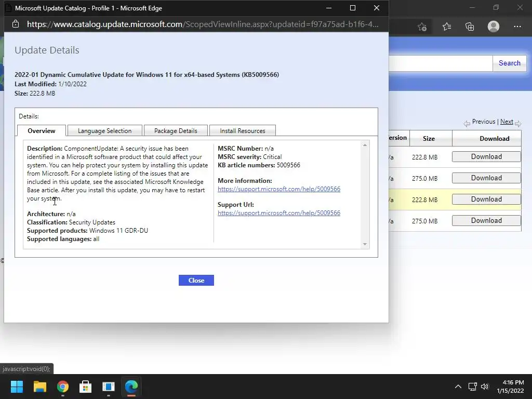Click the lock site-info icon in address bar
The height and width of the screenshot is (399, 532).
pos(16,24)
